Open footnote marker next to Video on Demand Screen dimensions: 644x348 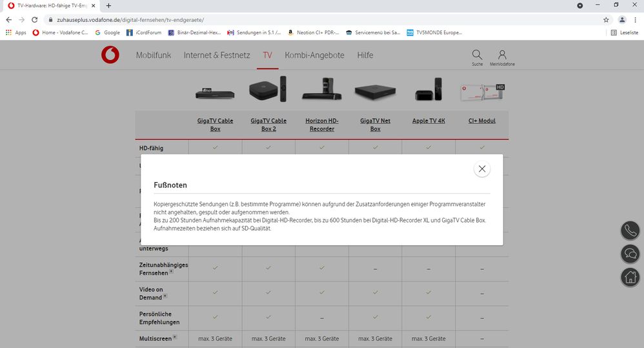pos(165,296)
